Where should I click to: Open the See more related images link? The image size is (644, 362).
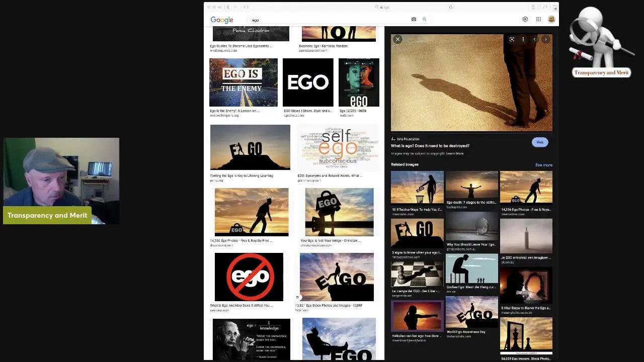tap(543, 165)
